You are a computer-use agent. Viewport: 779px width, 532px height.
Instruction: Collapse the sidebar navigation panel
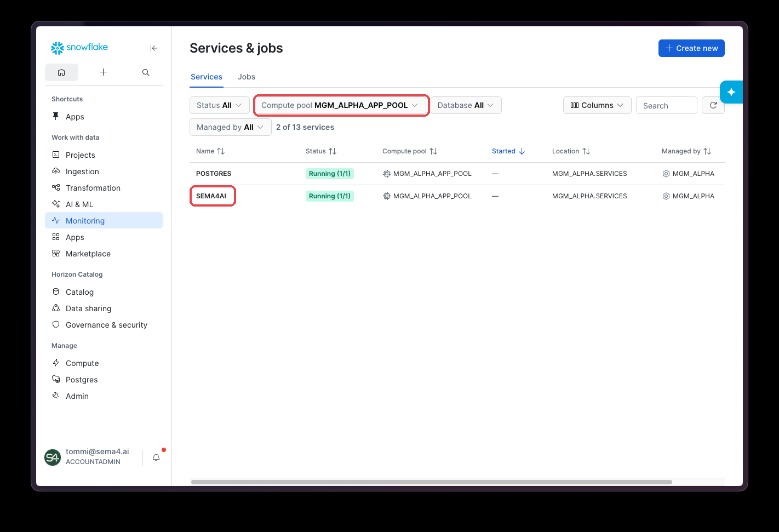click(154, 48)
